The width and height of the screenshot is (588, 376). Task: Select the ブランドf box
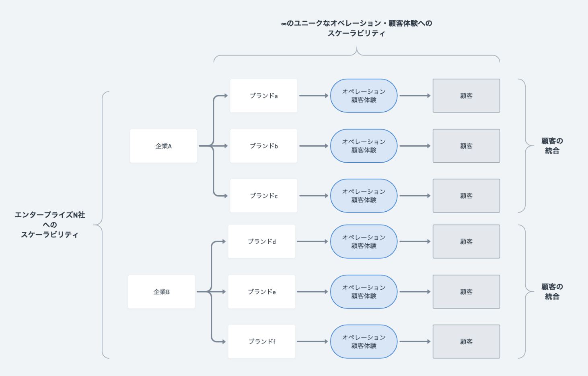pos(261,341)
